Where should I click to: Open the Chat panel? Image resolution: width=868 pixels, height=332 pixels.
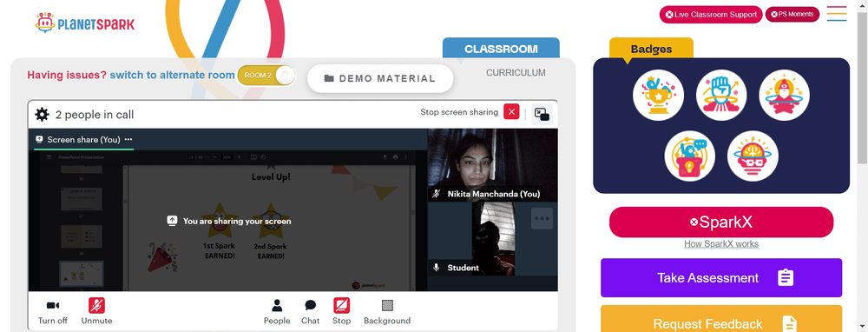[310, 312]
